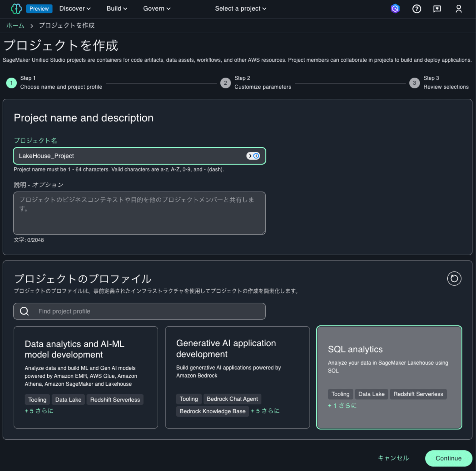Click Step 3 Review selections label
The width and height of the screenshot is (476, 471).
tap(446, 87)
